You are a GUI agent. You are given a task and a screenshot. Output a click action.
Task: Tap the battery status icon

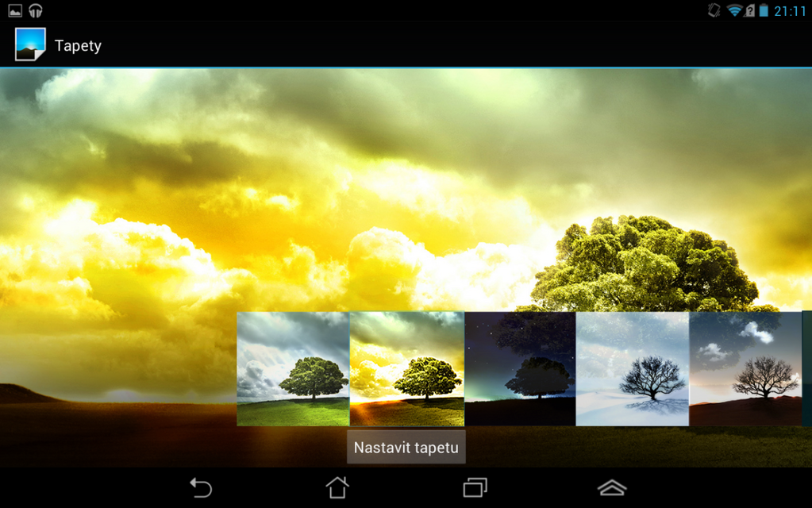(x=764, y=10)
